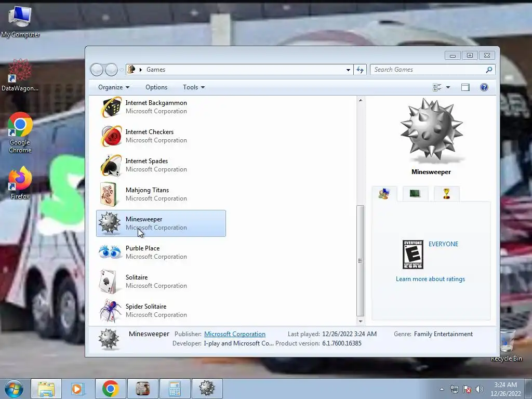The width and height of the screenshot is (532, 399).
Task: Open Windows Media Player from taskbar
Action: [78, 389]
